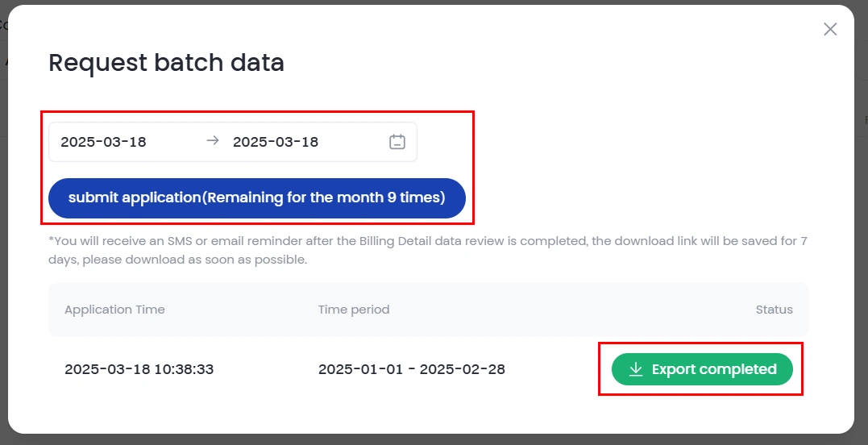
Task: Click the blank space in the date range box
Action: (353, 142)
